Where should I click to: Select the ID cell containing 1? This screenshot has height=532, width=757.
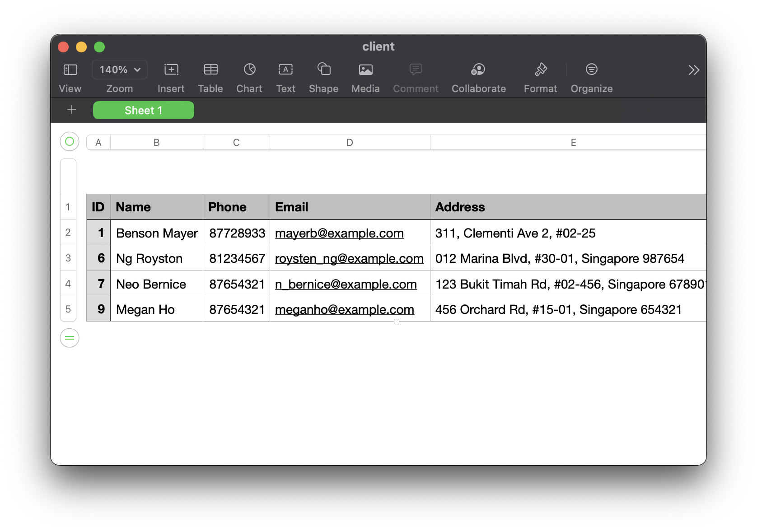pyautogui.click(x=98, y=233)
